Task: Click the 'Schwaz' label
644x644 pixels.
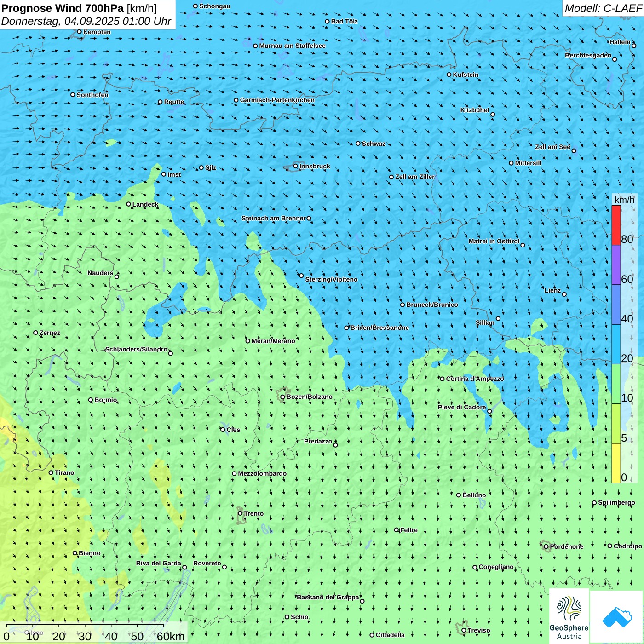Action: click(x=374, y=144)
